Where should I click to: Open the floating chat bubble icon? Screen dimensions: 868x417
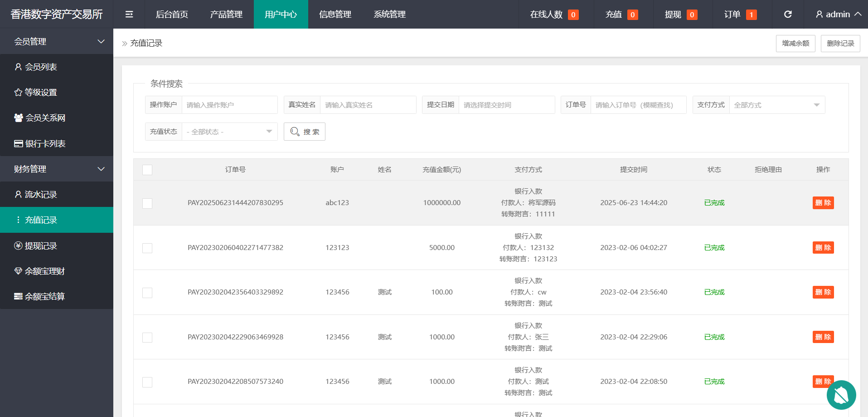(x=841, y=395)
